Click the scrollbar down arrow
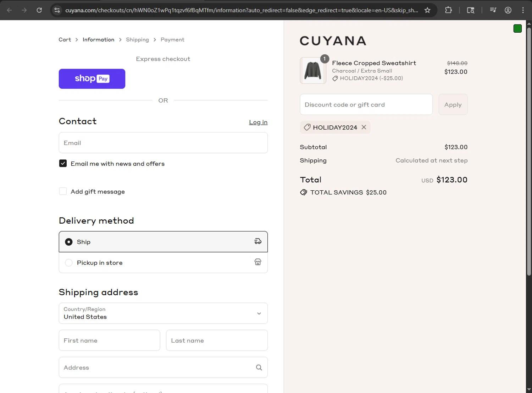 529,389
